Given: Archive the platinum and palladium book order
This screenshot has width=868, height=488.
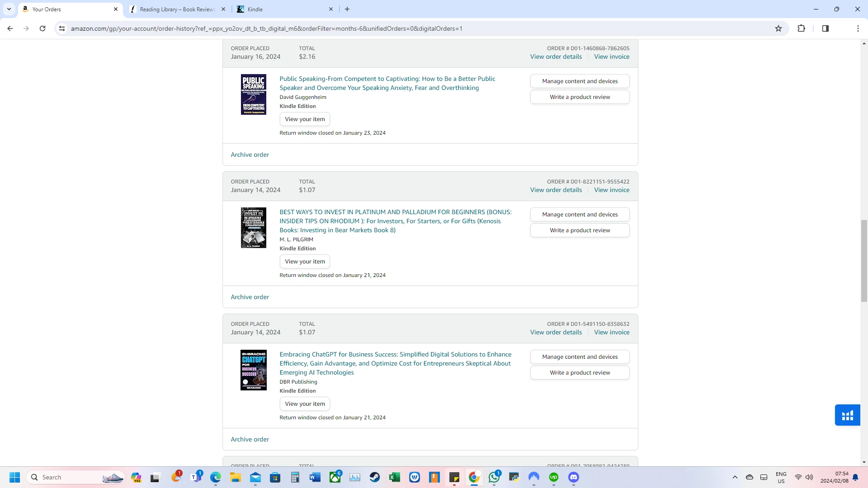Looking at the screenshot, I should tap(250, 297).
